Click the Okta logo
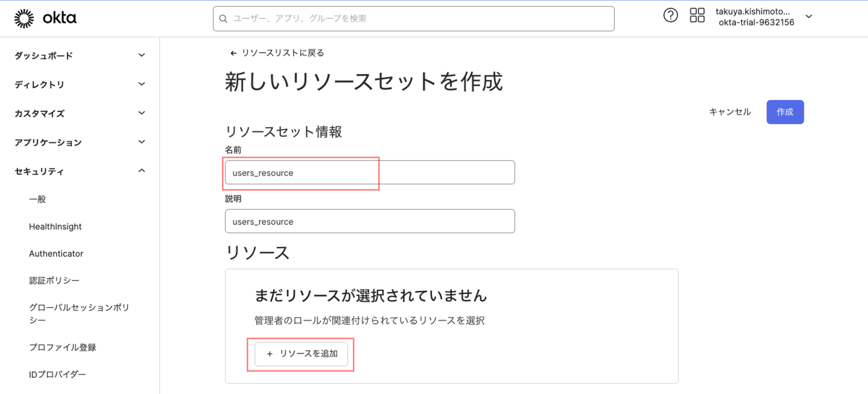The height and width of the screenshot is (394, 868). [x=46, y=17]
